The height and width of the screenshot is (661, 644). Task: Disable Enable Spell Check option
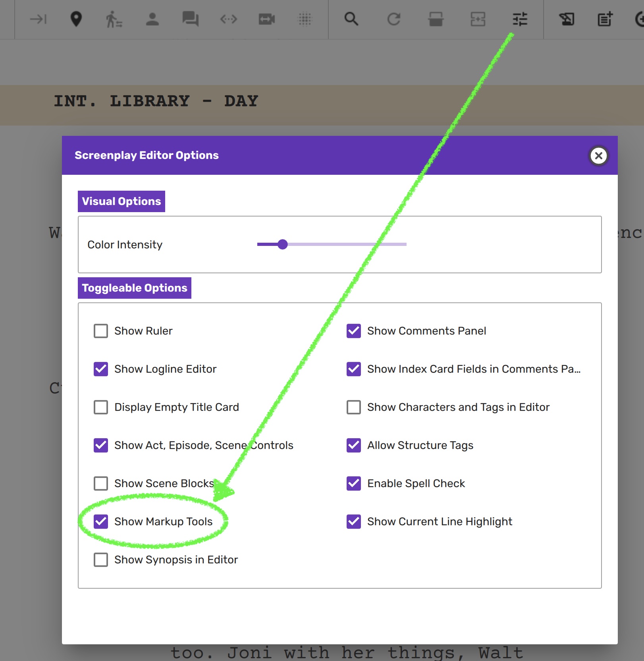354,483
